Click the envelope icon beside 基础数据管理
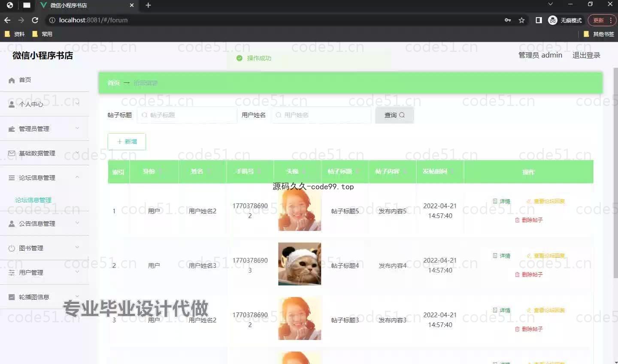Viewport: 618px width, 364px height. [12, 153]
